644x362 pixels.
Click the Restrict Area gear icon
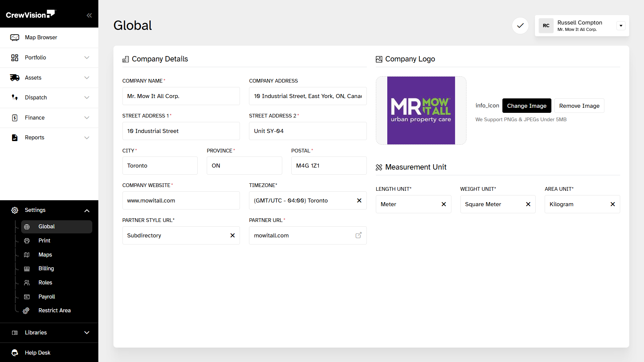coord(26,311)
